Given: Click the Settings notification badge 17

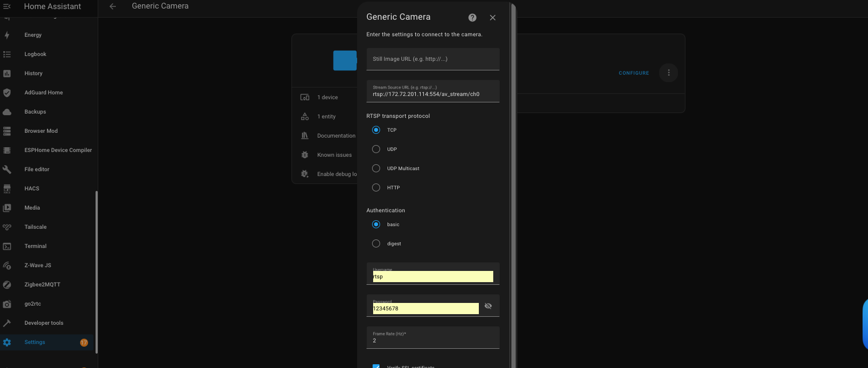Looking at the screenshot, I should pyautogui.click(x=84, y=342).
